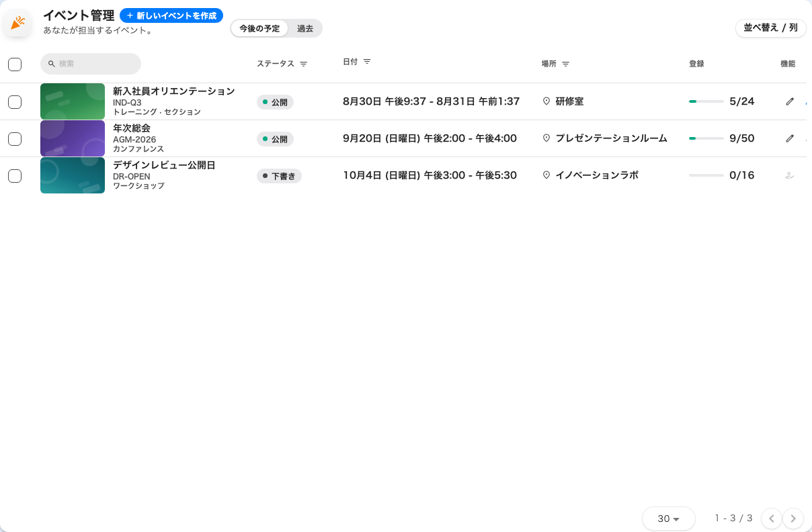The image size is (812, 532).
Task: Click the ワークショップ category label
Action: [x=138, y=185]
